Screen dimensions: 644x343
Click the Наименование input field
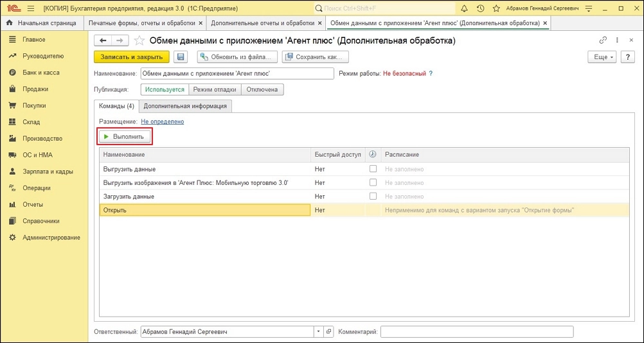tap(237, 73)
